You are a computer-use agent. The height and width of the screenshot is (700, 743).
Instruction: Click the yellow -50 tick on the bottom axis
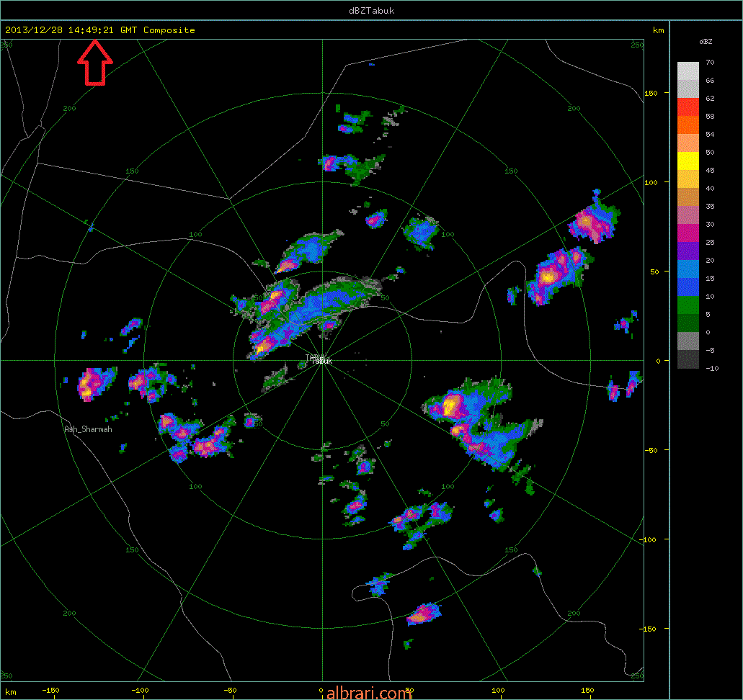[230, 690]
